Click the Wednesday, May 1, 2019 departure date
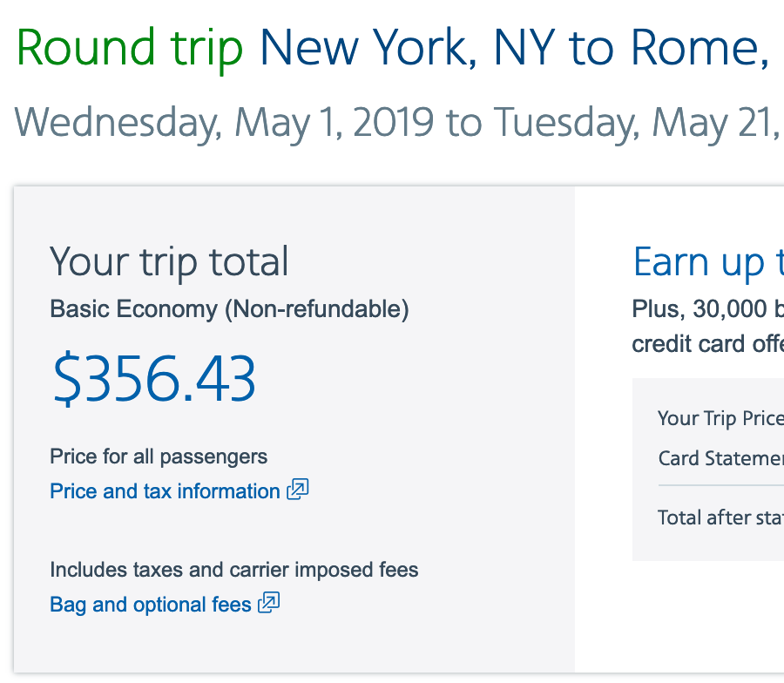784x683 pixels. [x=224, y=121]
